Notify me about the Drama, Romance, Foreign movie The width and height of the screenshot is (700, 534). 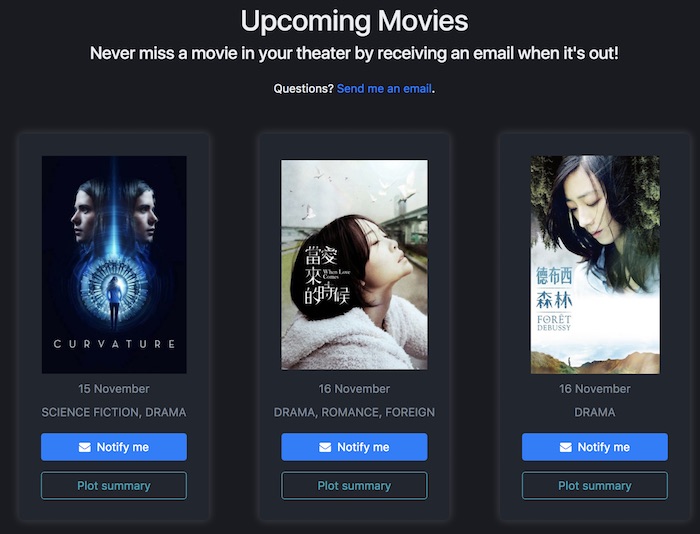(x=354, y=447)
